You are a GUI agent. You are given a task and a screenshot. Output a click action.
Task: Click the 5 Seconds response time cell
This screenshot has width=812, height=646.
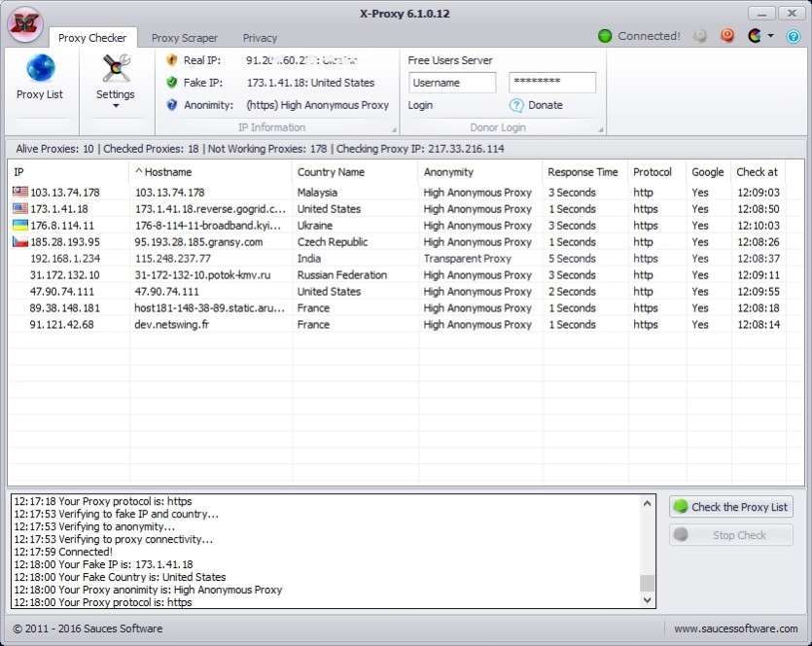pyautogui.click(x=572, y=259)
